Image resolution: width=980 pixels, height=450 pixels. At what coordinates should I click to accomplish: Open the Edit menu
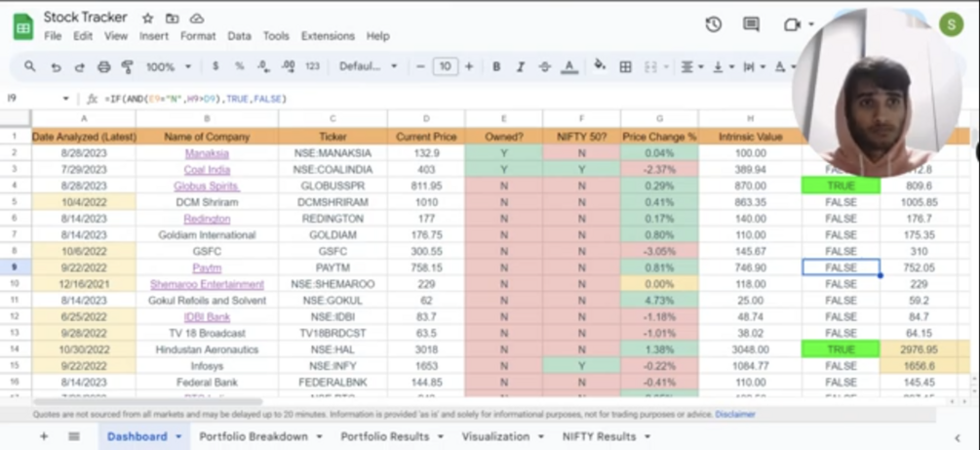click(83, 36)
